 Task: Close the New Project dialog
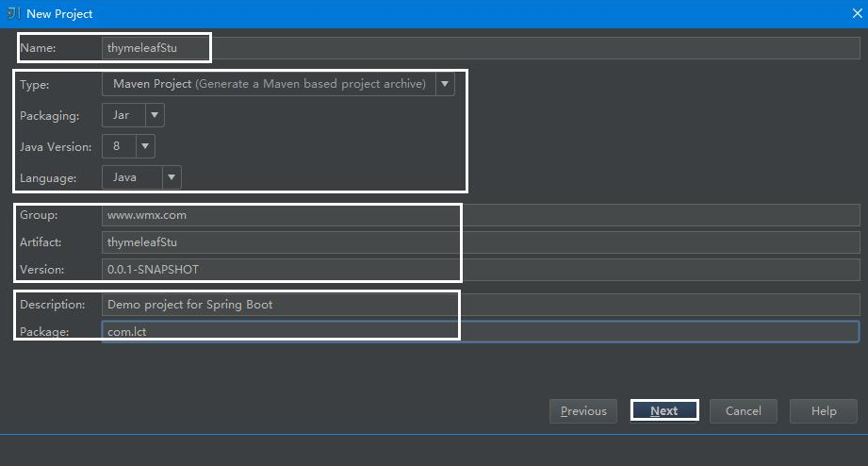point(857,13)
